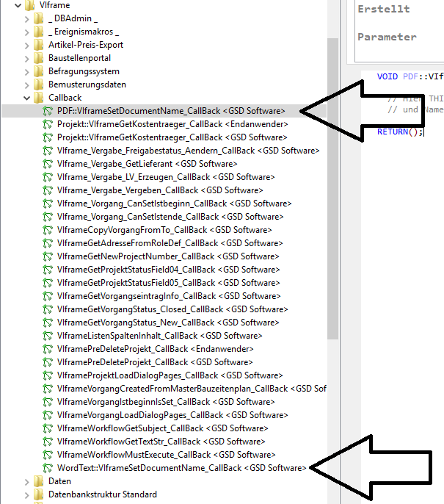Viewport: 444px width, 504px height.
Task: Click icon of VIframeGetVorgangStatus_New_CallBack
Action: (48, 323)
